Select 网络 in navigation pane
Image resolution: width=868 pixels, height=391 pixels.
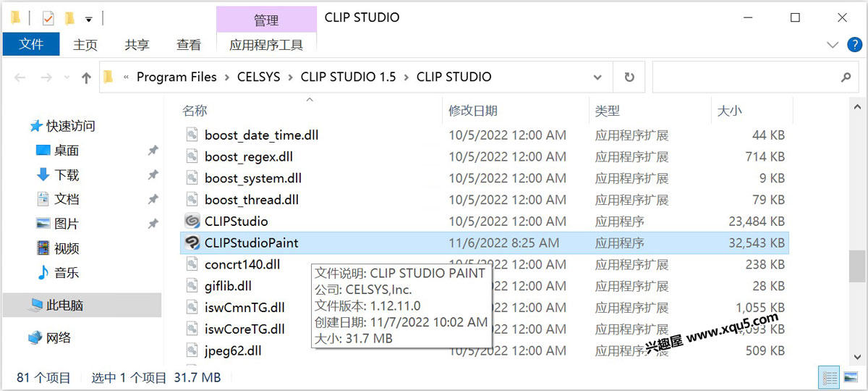pyautogui.click(x=59, y=337)
